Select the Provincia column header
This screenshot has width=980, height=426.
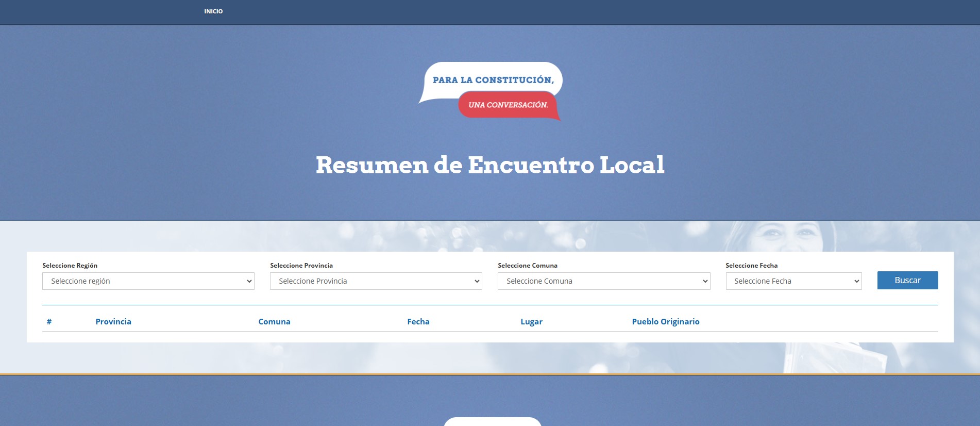(x=113, y=322)
